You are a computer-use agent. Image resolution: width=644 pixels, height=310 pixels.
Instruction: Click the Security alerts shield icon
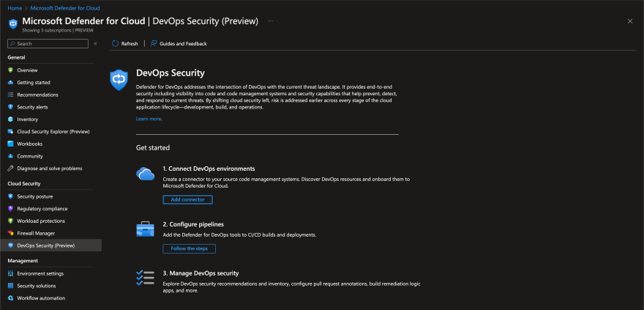[x=11, y=107]
